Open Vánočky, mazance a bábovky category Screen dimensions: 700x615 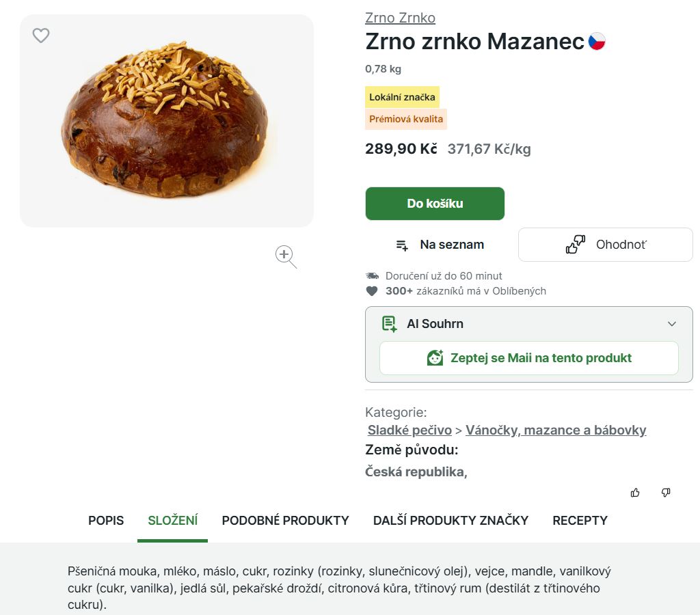click(556, 430)
